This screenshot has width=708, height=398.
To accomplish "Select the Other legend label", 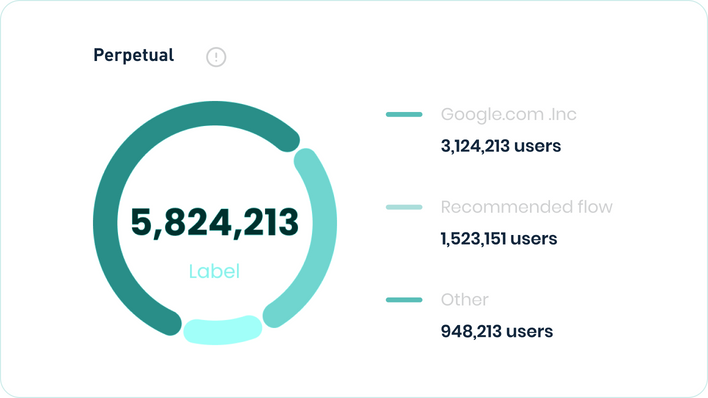I will pyautogui.click(x=465, y=300).
